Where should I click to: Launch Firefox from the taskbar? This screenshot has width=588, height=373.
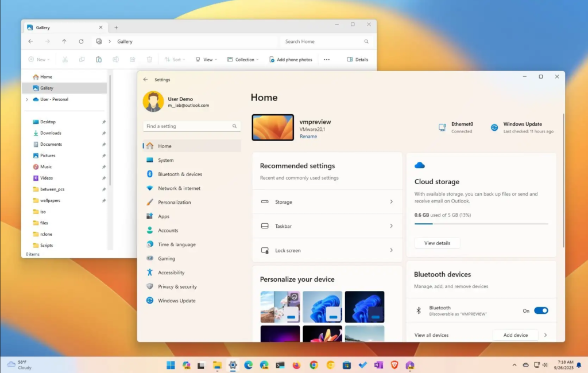(x=296, y=365)
